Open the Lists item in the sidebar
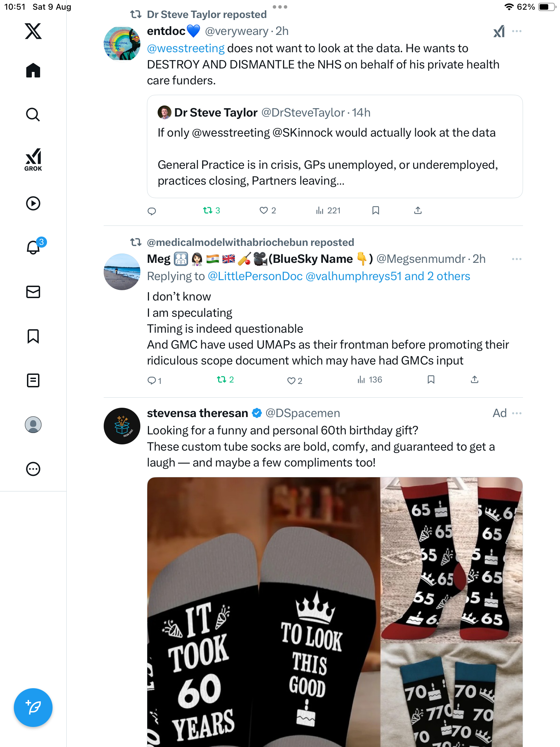Image resolution: width=560 pixels, height=747 pixels. point(33,380)
